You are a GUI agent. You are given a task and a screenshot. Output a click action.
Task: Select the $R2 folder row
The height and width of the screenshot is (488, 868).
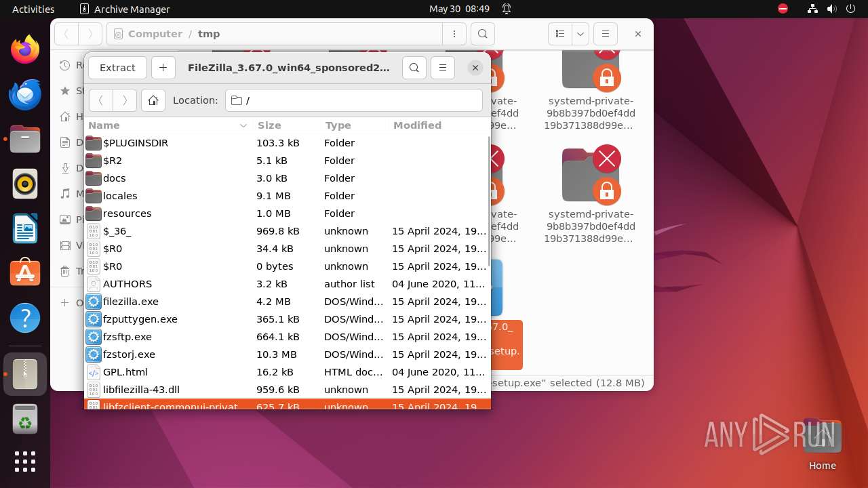tap(286, 161)
